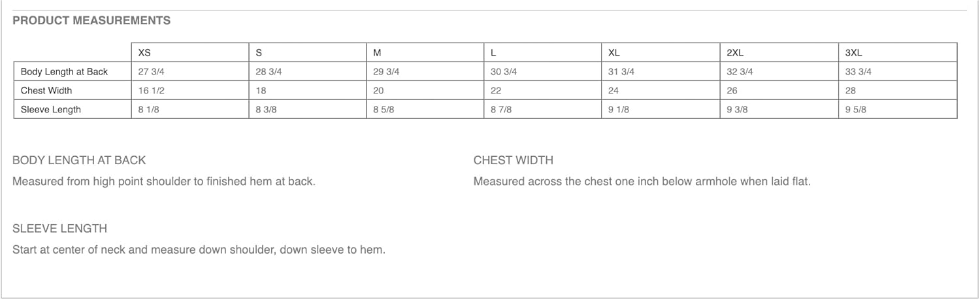Click the 27 3/4 body length cell

151,72
